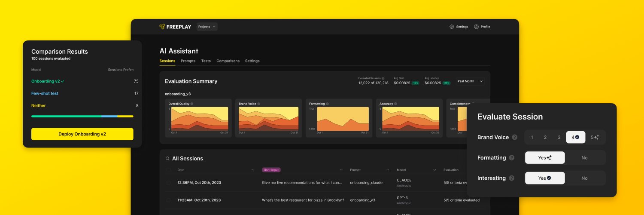The image size is (644, 215).
Task: Open Onboarding v2 model link
Action: (x=46, y=81)
